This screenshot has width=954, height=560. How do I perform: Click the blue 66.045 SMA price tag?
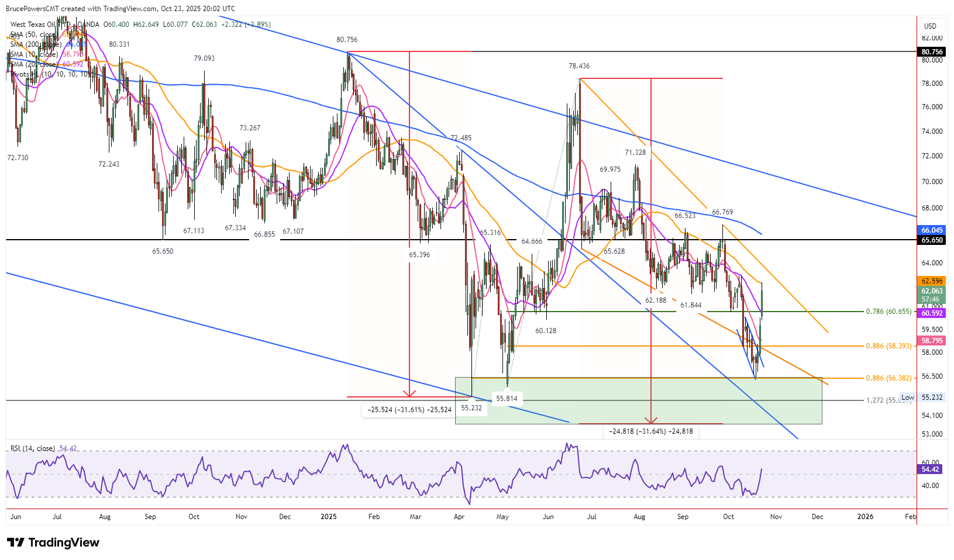[932, 230]
